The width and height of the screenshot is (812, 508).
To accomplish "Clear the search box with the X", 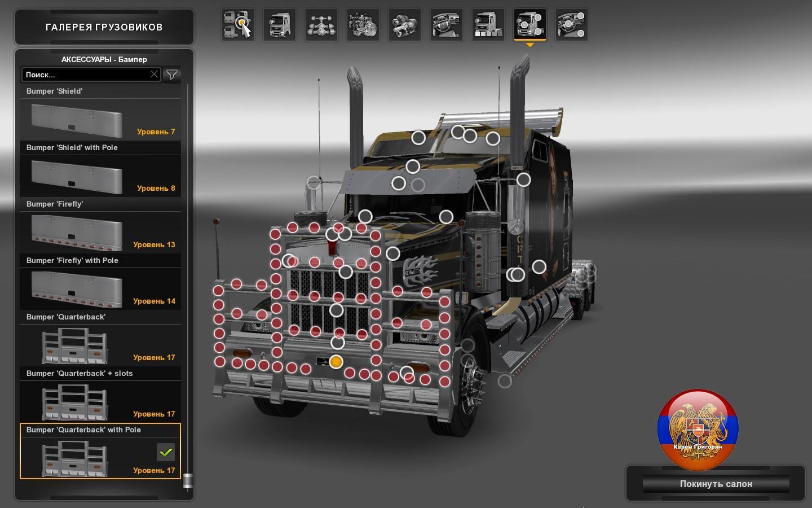I will pyautogui.click(x=154, y=75).
